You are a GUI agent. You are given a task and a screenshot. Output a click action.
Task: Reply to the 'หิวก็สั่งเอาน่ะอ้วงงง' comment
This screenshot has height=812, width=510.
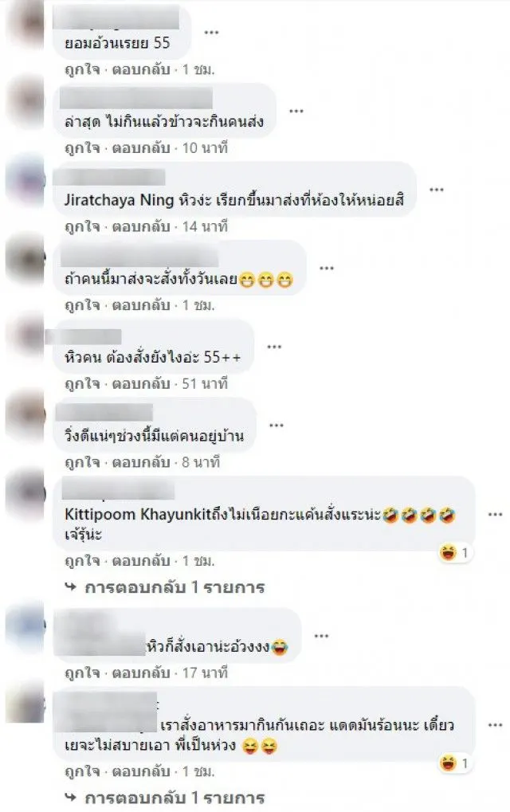pos(141,673)
